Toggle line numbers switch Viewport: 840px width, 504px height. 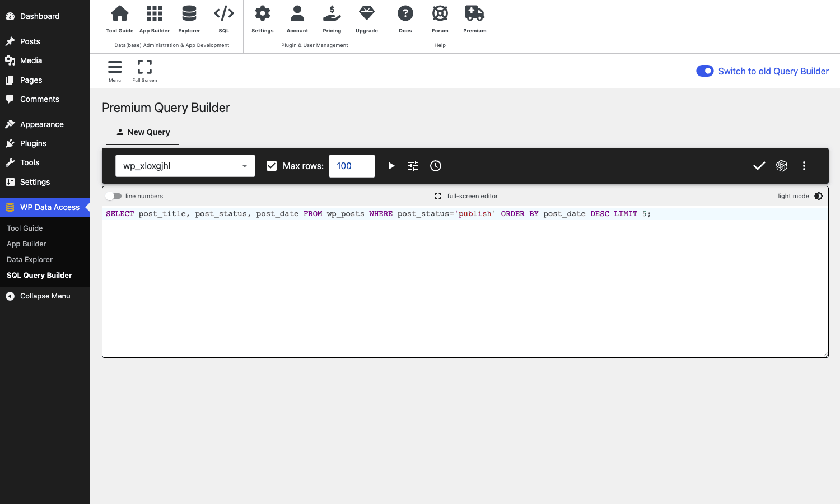tap(114, 196)
